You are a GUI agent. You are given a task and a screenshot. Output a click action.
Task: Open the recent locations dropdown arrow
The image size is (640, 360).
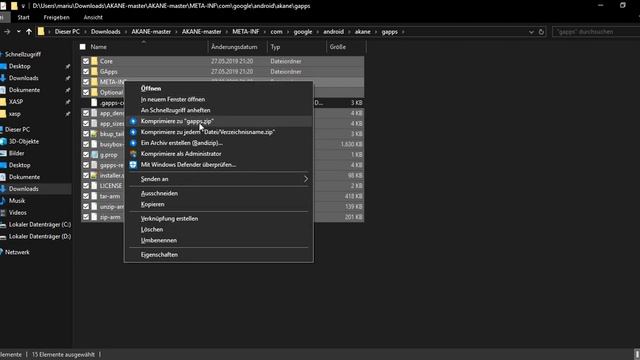[18, 32]
